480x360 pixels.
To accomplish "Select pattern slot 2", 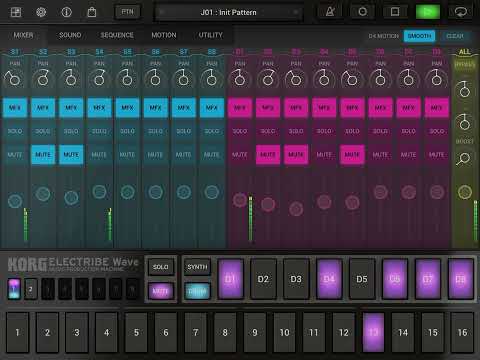I will pyautogui.click(x=31, y=289).
